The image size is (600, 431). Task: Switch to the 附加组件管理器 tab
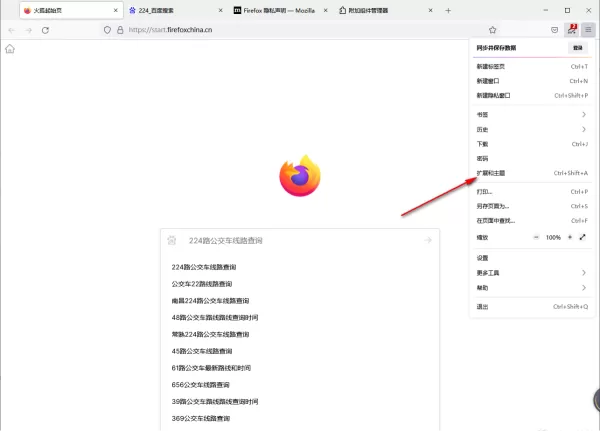[x=386, y=10]
